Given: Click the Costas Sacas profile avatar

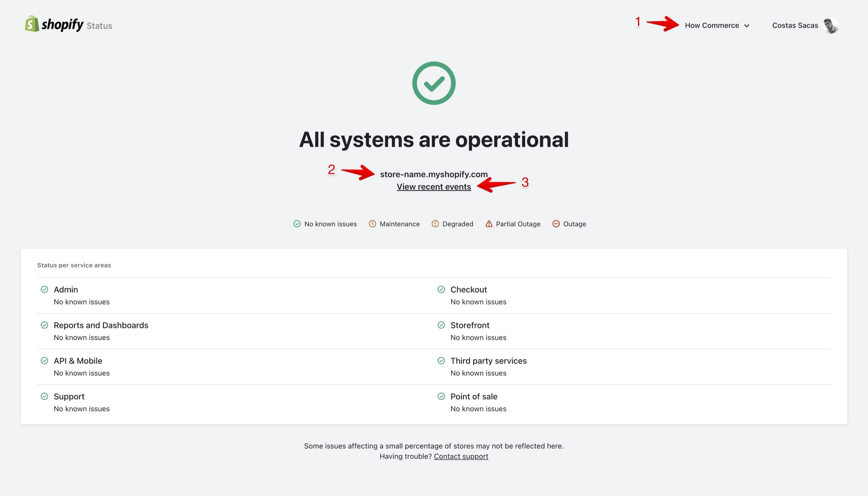Looking at the screenshot, I should click(x=831, y=26).
